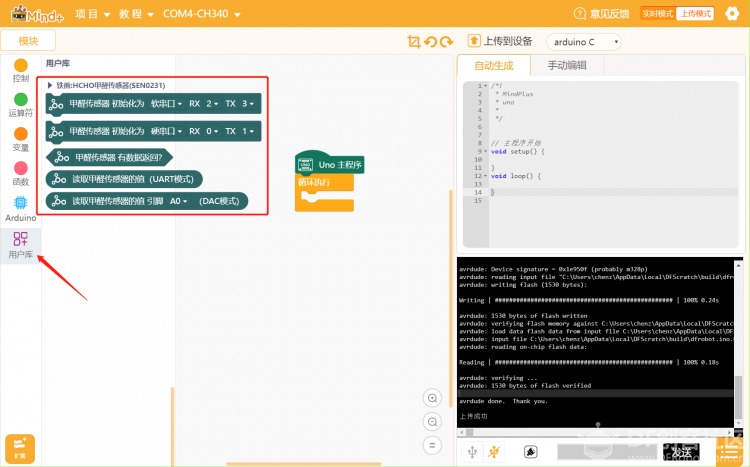Open the RX 0 pin dropdown
Screen dimensions: 750x467
pyautogui.click(x=211, y=131)
